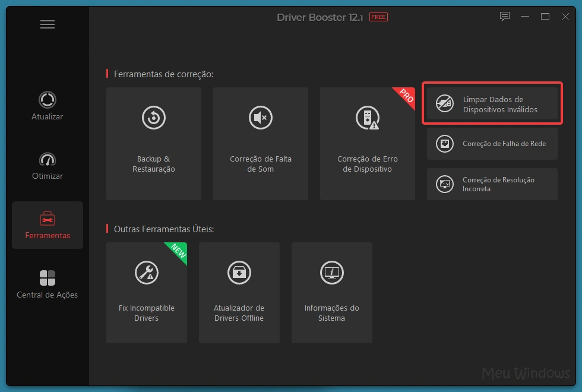This screenshot has height=392, width=582.
Task: Switch to the Ferramentas tab
Action: coord(47,225)
